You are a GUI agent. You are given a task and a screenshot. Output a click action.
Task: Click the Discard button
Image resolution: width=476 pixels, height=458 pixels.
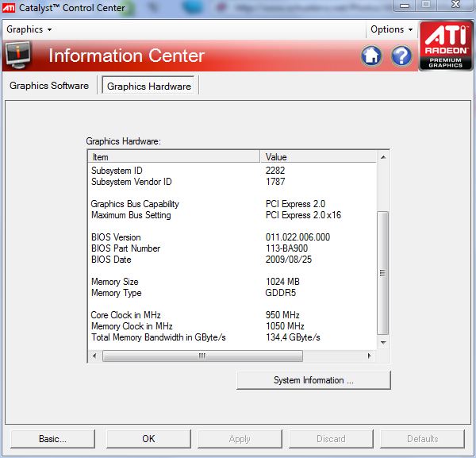[331, 439]
